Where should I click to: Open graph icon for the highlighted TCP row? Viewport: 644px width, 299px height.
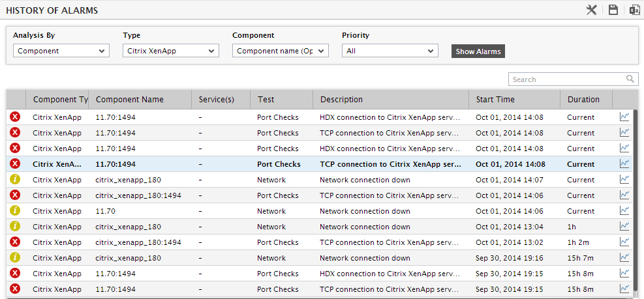[x=624, y=164]
